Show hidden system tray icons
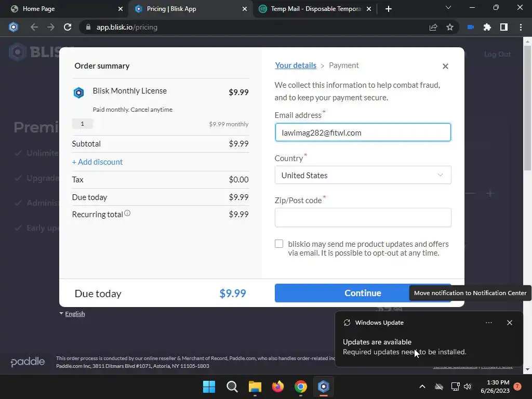The width and height of the screenshot is (532, 399). tap(422, 387)
